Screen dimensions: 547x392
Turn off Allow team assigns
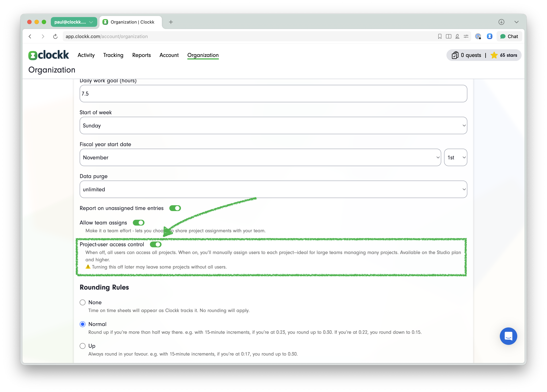[138, 223]
